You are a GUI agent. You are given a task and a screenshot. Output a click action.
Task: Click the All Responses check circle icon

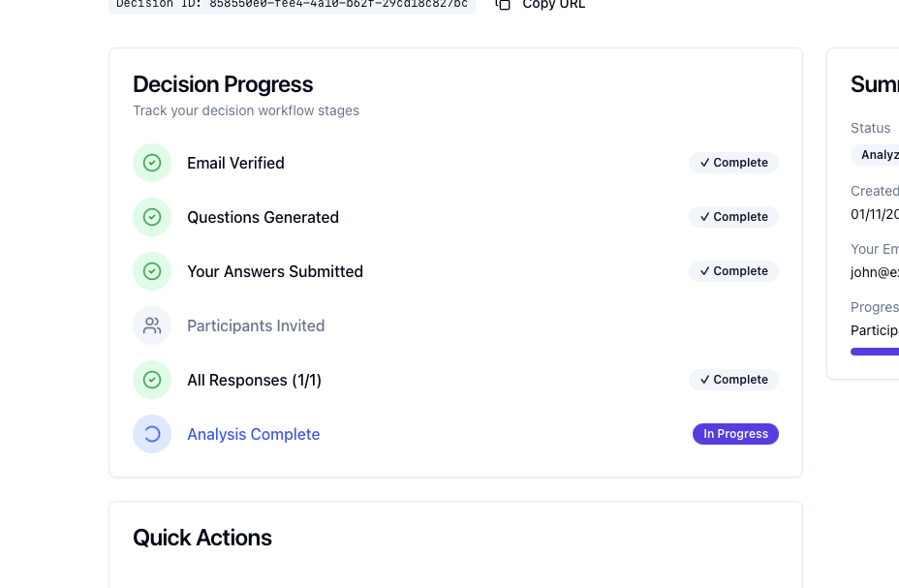[152, 380]
